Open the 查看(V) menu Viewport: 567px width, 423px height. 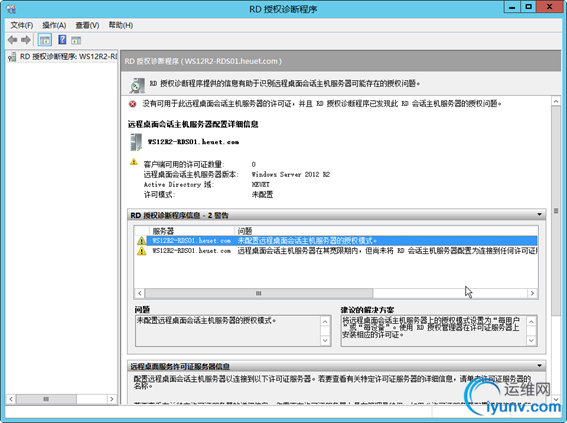coord(87,25)
